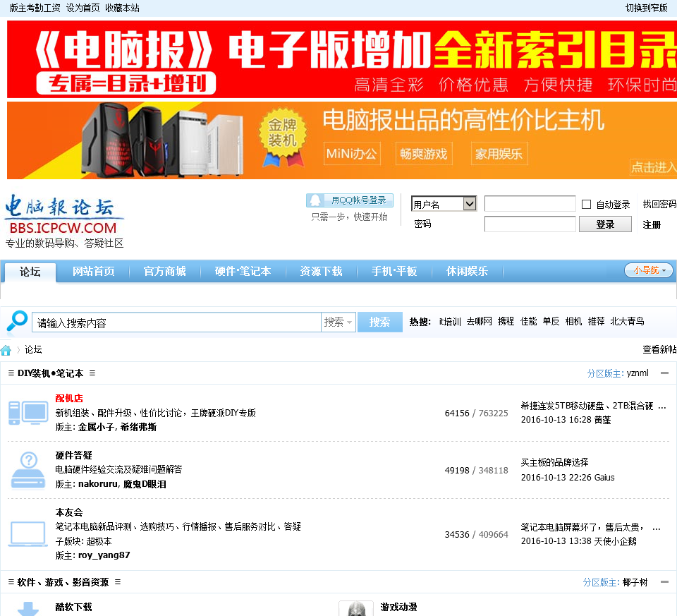This screenshot has width=677, height=616.
Task: Click the blue 搜索 button
Action: click(380, 322)
